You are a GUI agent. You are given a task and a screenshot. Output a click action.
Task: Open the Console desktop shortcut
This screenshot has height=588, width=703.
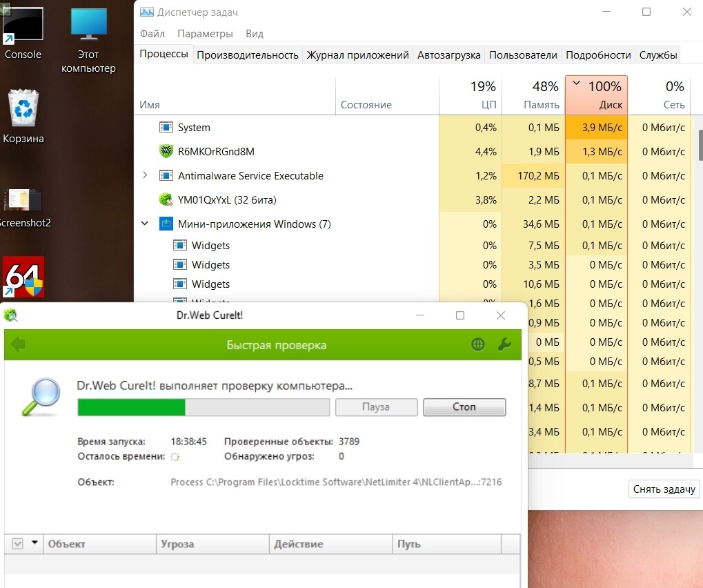coord(22,34)
